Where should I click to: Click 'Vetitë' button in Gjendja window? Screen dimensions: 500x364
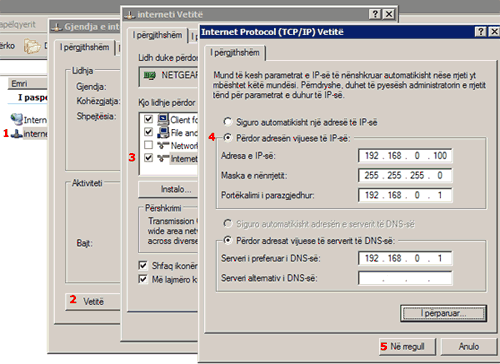(x=93, y=302)
